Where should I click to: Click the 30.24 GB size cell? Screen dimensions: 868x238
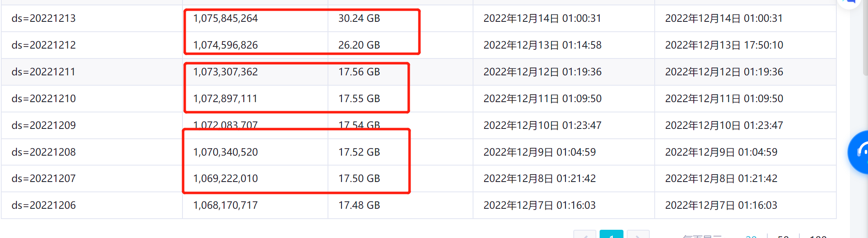(359, 19)
